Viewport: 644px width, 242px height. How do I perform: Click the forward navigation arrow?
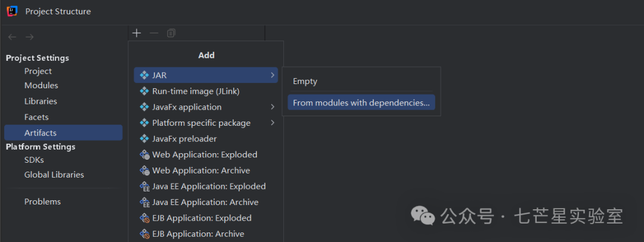[29, 37]
